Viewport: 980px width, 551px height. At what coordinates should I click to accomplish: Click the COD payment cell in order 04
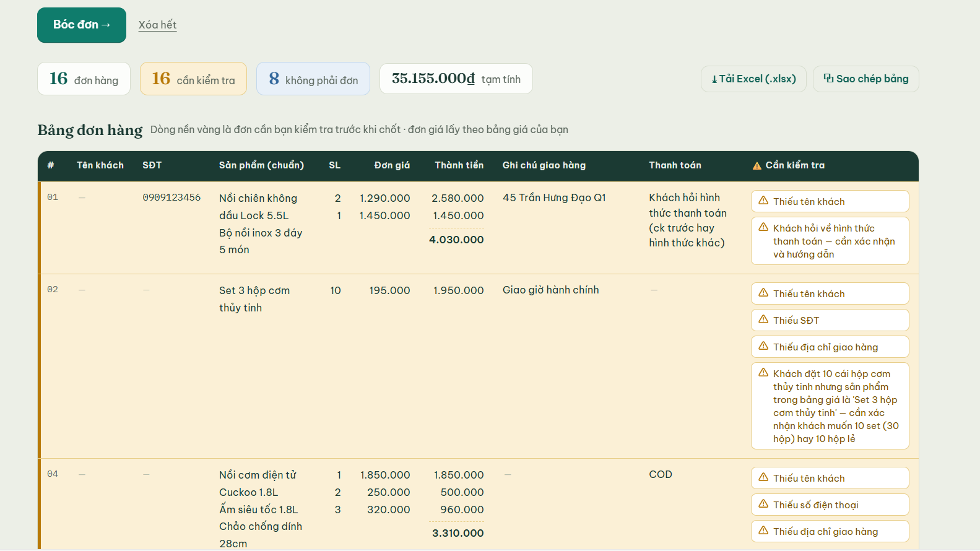660,474
